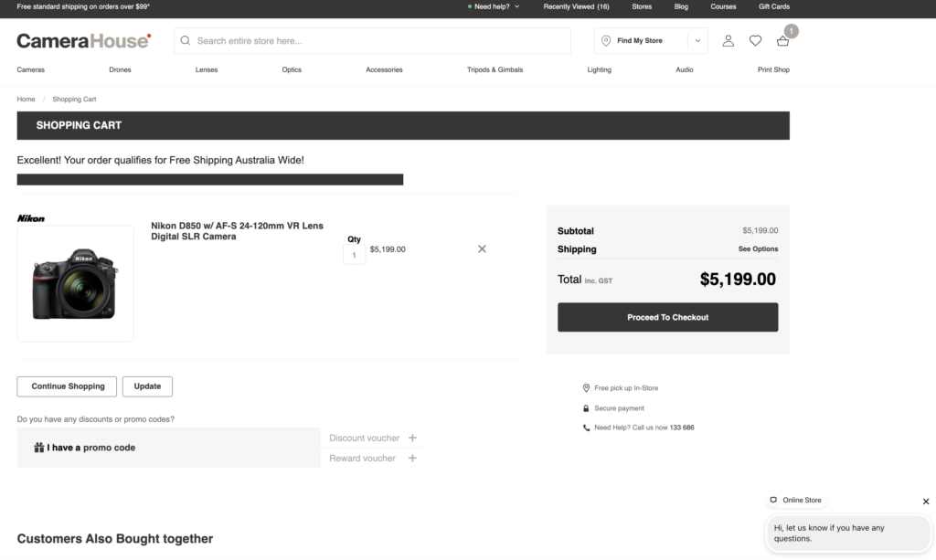This screenshot has width=936, height=560.
Task: Close the Online Store chat popup
Action: (x=926, y=502)
